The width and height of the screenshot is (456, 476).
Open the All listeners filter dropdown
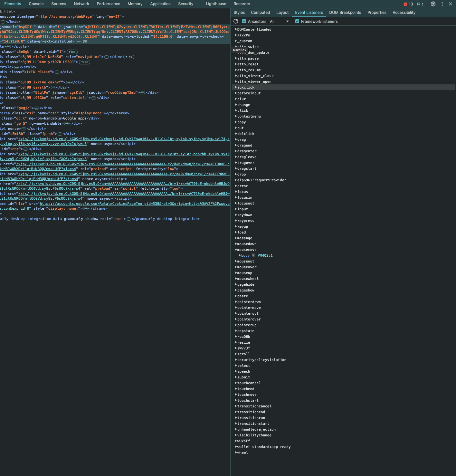coord(279,22)
